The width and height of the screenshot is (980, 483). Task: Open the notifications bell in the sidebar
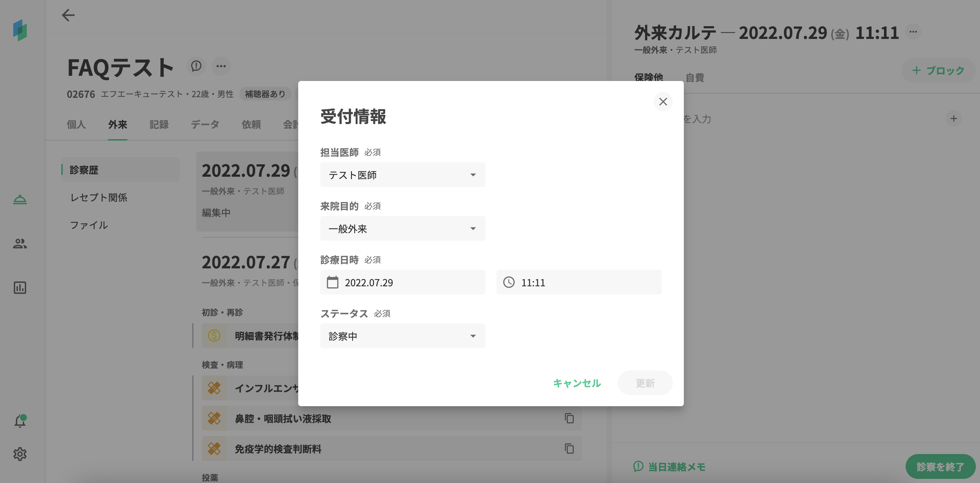(x=20, y=421)
